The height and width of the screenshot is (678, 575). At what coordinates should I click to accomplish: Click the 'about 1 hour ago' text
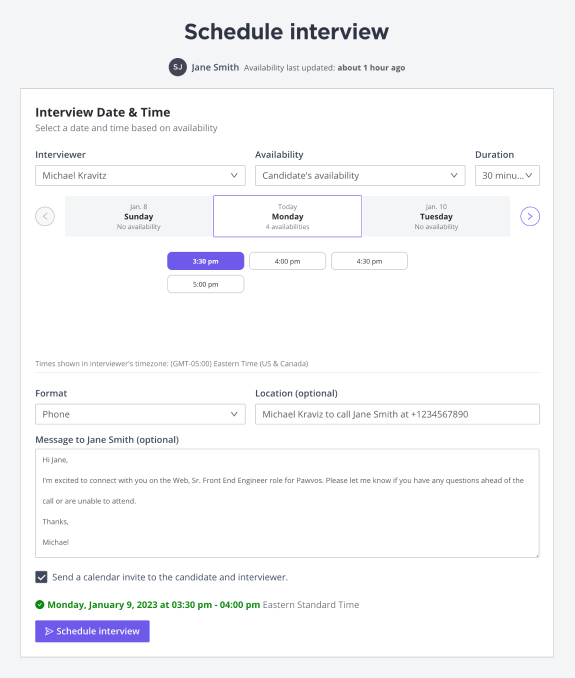pos(371,67)
